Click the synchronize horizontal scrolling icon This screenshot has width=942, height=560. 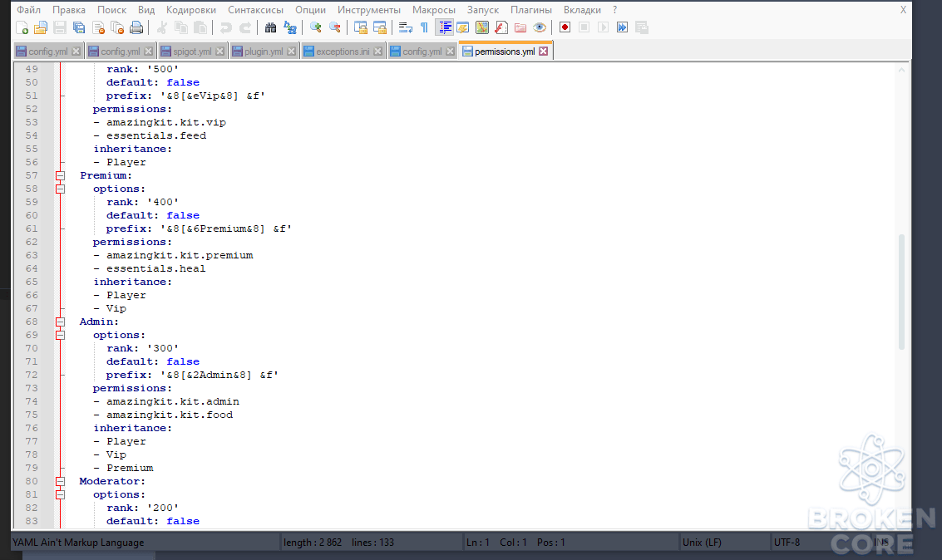(380, 27)
